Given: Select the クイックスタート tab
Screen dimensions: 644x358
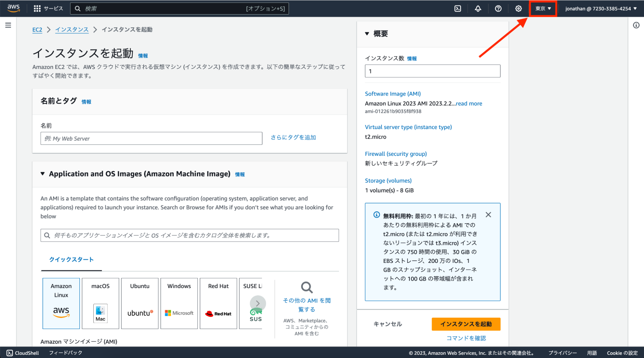Looking at the screenshot, I should pos(71,260).
